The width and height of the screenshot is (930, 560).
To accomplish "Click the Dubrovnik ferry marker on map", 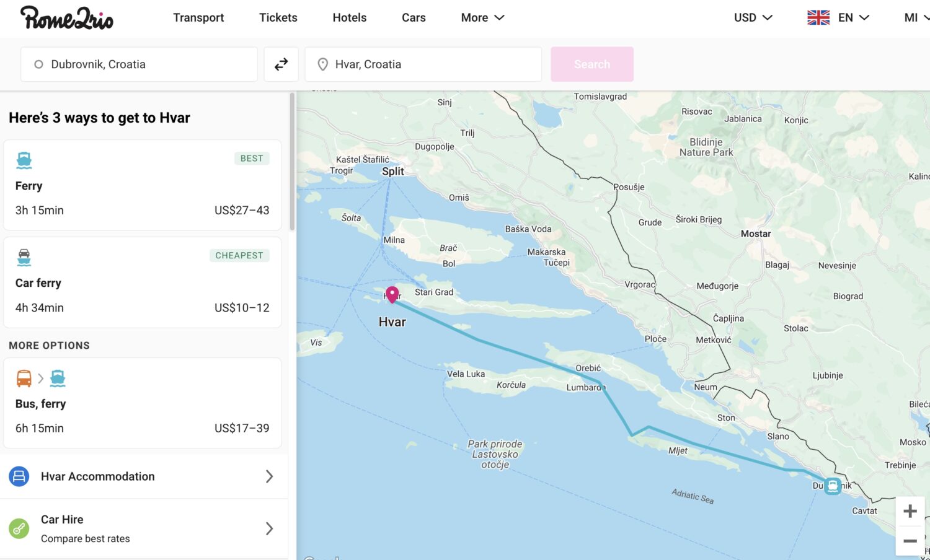I will [x=833, y=486].
